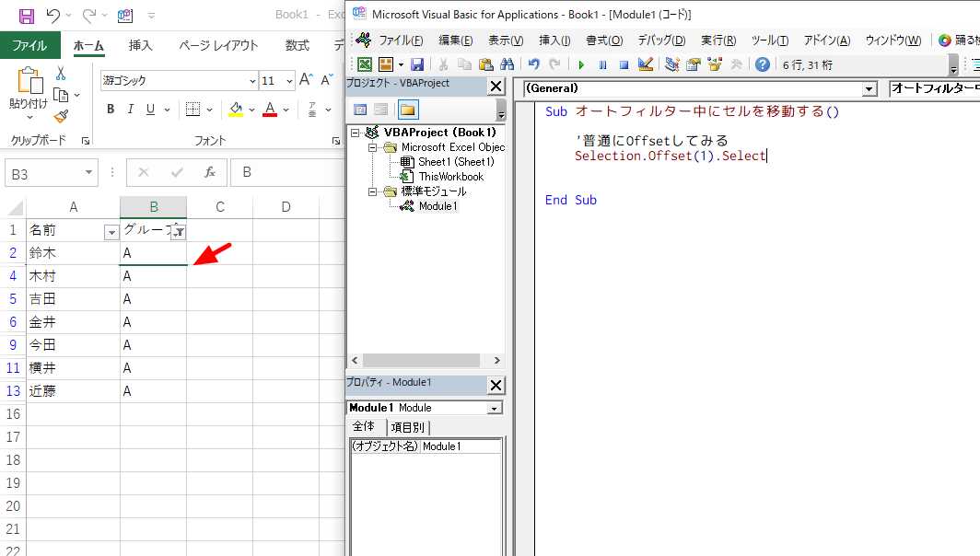Click the Excel formula bar input
Image resolution: width=980 pixels, height=556 pixels.
tap(288, 172)
